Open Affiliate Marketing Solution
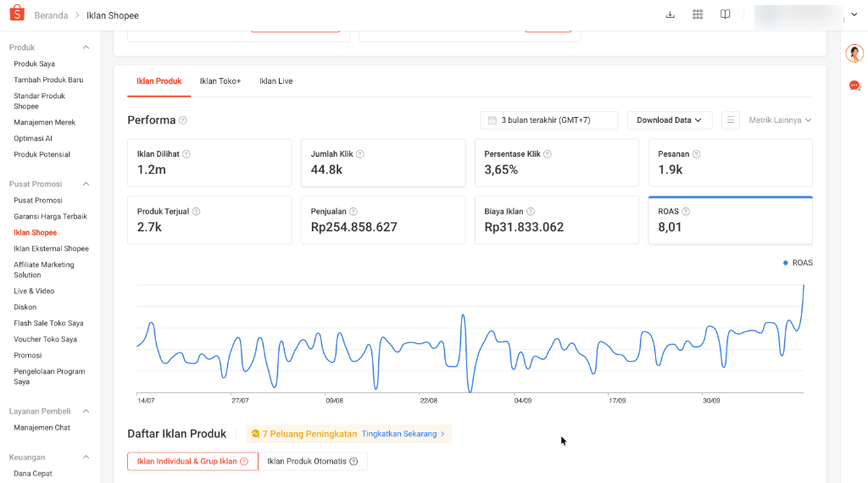868x483 pixels. (x=44, y=270)
